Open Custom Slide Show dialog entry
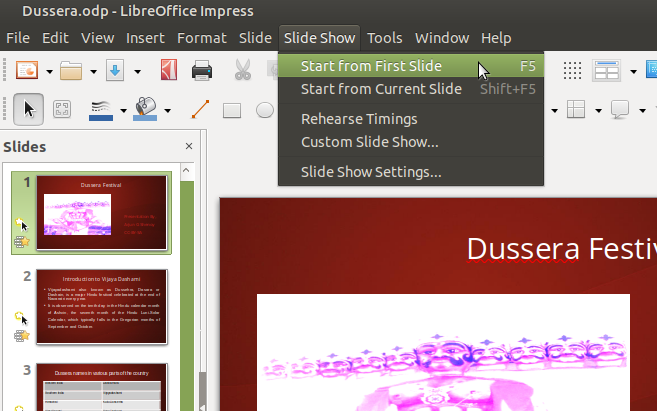Viewport: 657px width, 411px height. point(411,142)
